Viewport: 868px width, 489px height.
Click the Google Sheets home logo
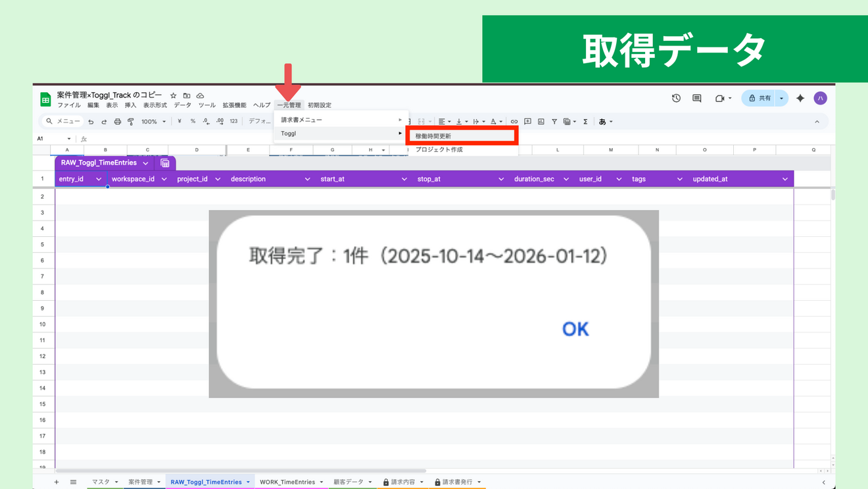point(45,99)
